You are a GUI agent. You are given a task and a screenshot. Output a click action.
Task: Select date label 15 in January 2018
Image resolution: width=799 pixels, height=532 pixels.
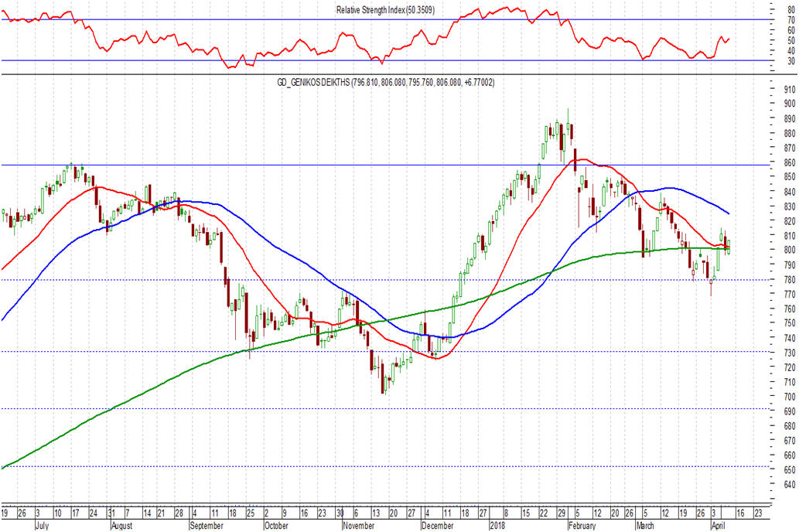[x=525, y=513]
